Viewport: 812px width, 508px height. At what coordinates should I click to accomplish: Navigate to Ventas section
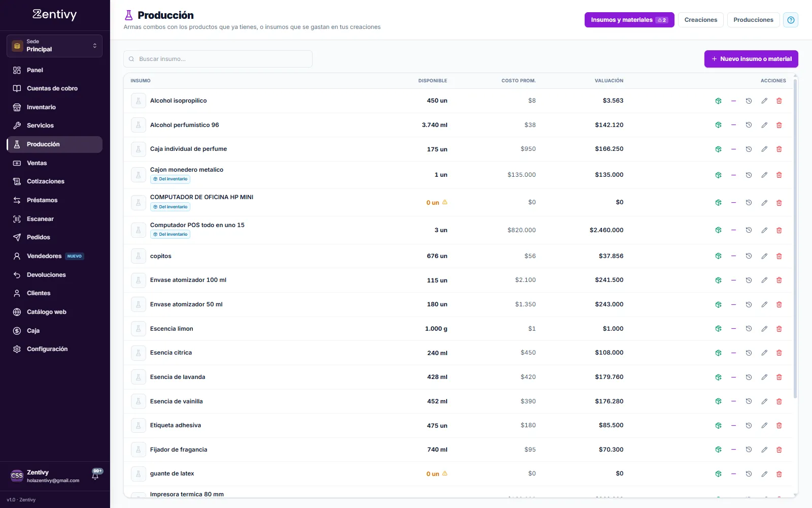coord(54,163)
